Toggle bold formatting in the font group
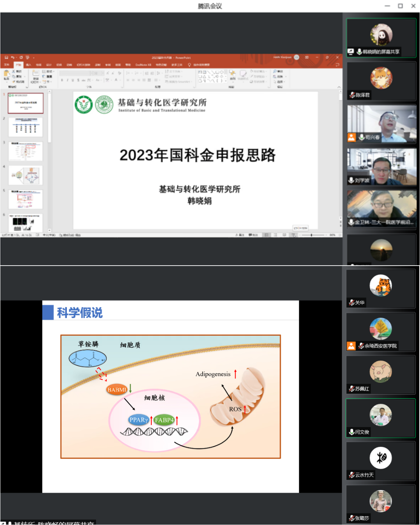The height and width of the screenshot is (525, 420). tap(62, 80)
